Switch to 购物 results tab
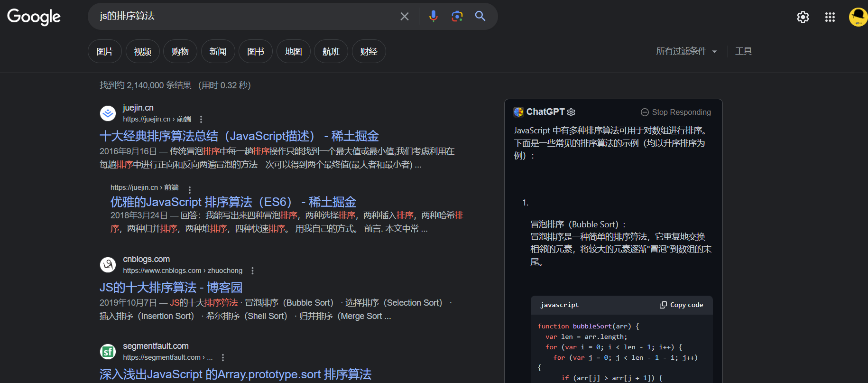 click(x=180, y=51)
